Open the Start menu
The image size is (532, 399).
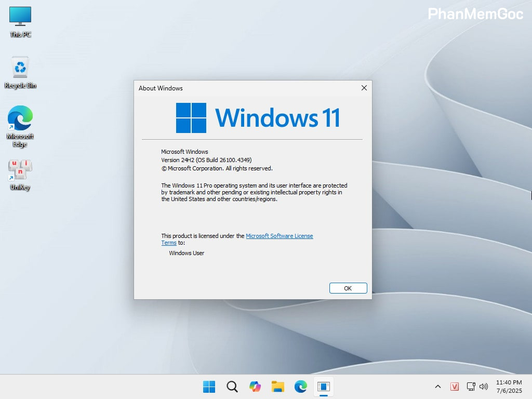coord(209,387)
